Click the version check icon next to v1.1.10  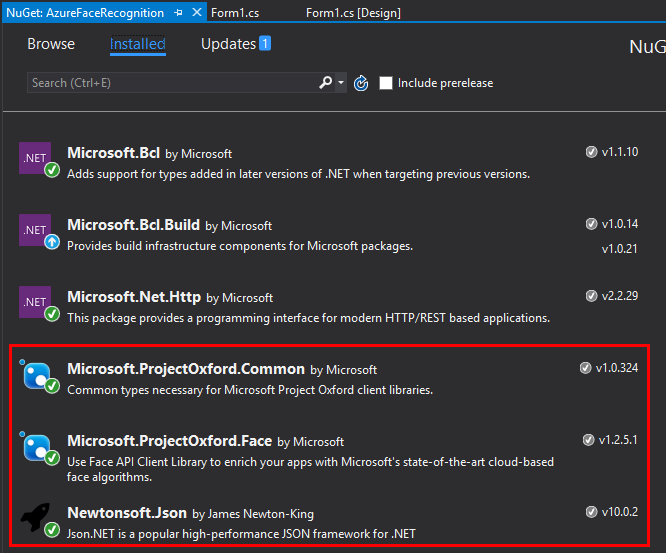click(x=591, y=152)
